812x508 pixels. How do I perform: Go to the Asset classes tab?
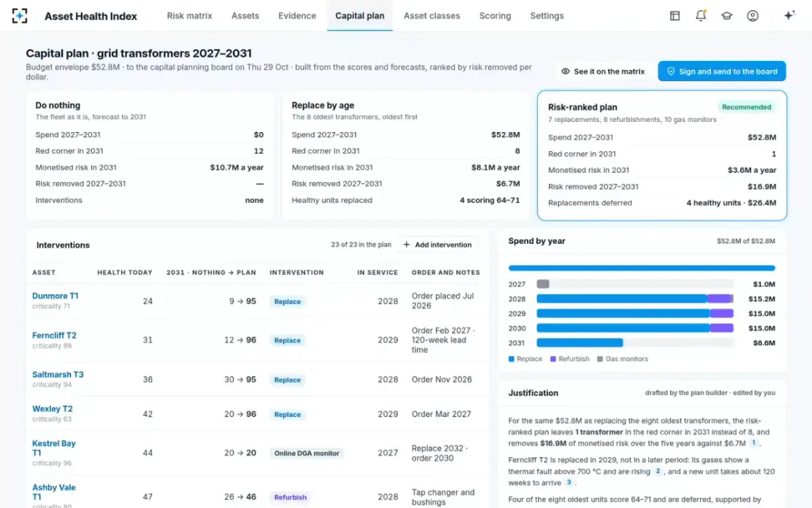click(432, 16)
